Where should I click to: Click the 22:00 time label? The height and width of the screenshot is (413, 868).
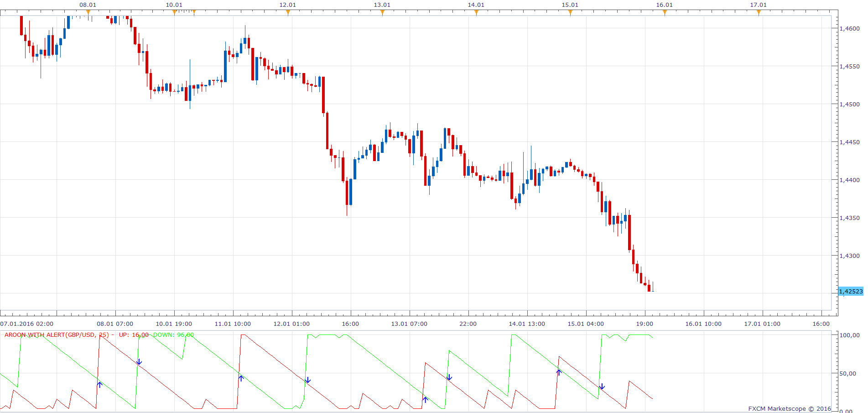tap(468, 324)
